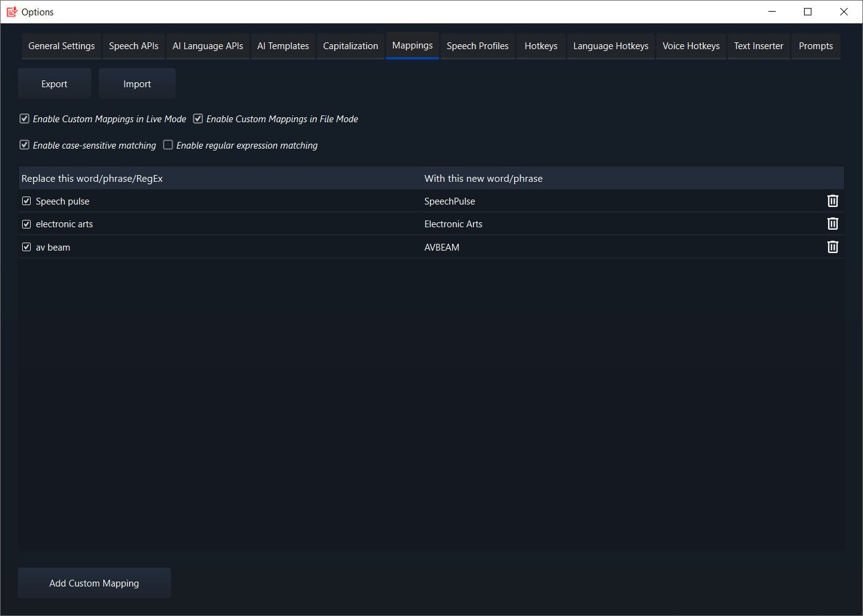Viewport: 863px width, 616px height.
Task: Enable regular expression matching
Action: (168, 145)
